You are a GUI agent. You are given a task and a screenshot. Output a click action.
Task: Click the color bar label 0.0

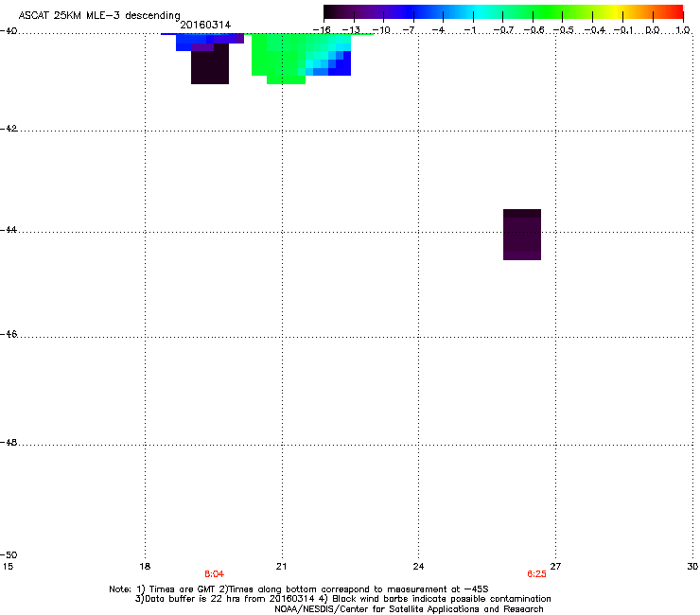tap(653, 30)
